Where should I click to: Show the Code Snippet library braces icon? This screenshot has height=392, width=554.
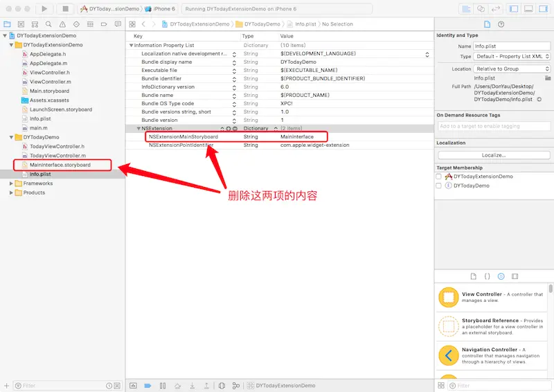coord(488,276)
